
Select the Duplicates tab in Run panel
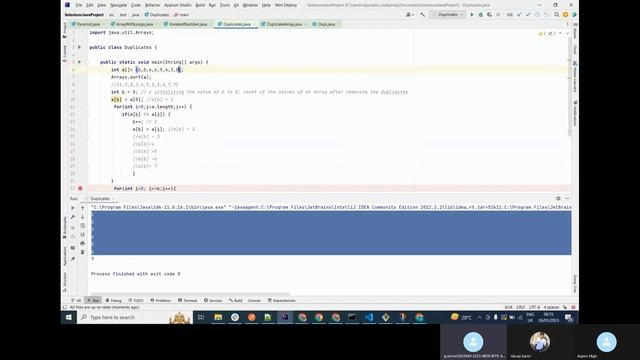pyautogui.click(x=100, y=199)
